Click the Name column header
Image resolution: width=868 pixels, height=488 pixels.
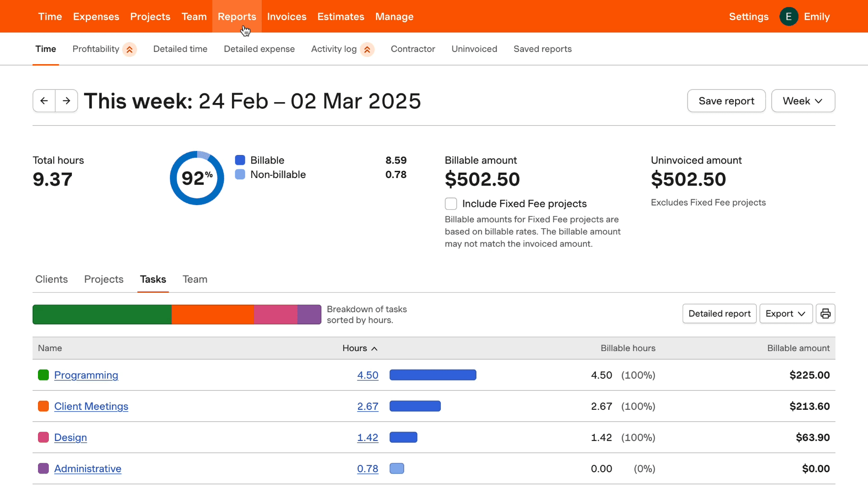click(x=50, y=348)
